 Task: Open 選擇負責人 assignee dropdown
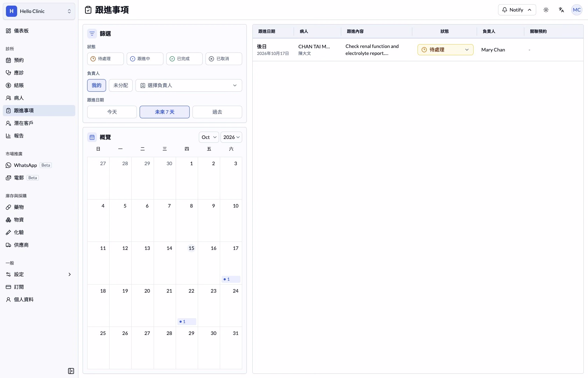pos(189,85)
